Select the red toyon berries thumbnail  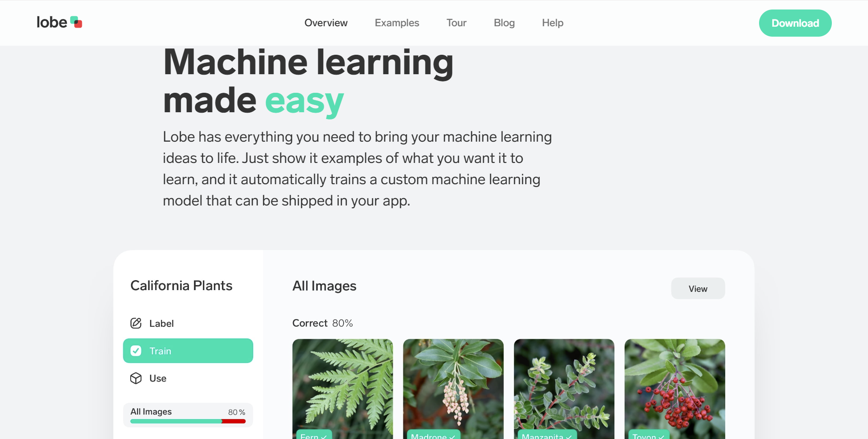[675, 389]
